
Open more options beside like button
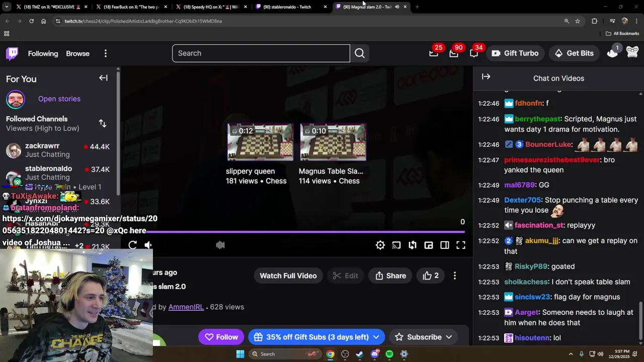point(455,276)
